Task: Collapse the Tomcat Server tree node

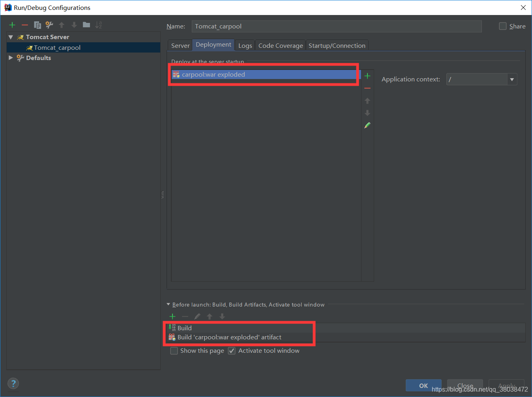Action: point(11,37)
